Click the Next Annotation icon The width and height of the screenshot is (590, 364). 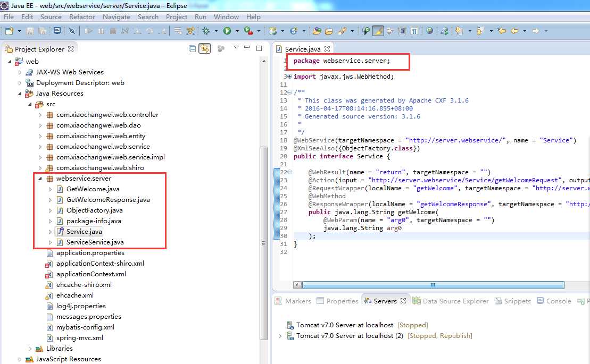point(458,31)
